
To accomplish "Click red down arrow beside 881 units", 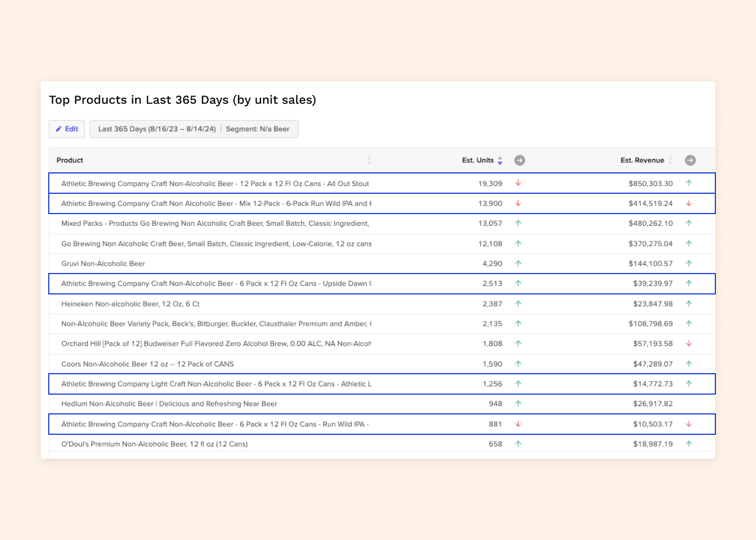I will point(518,424).
